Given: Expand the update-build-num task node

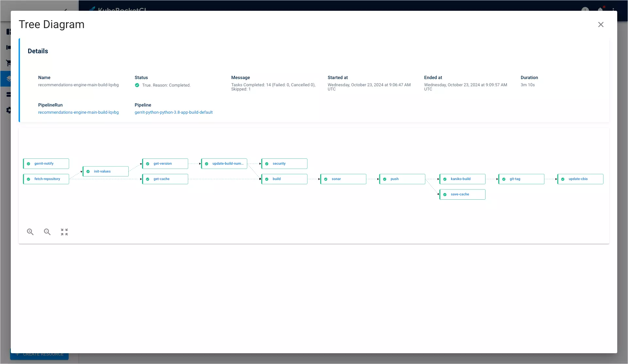Looking at the screenshot, I should tap(227, 163).
